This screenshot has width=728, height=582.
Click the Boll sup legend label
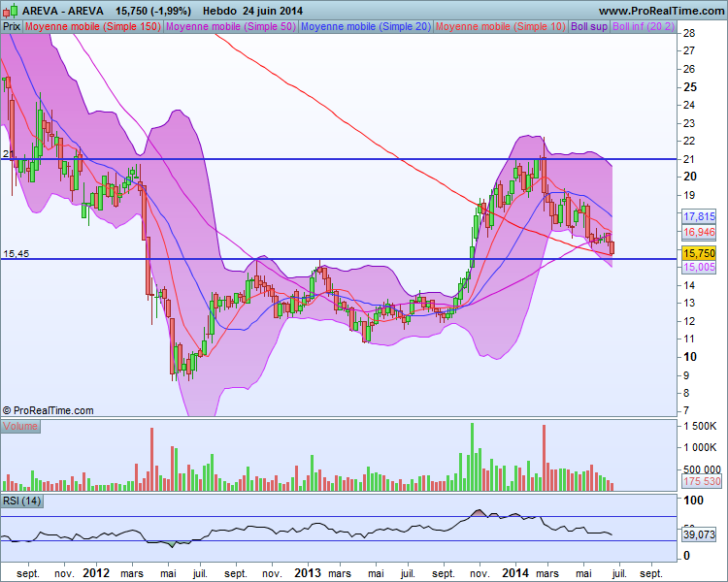pyautogui.click(x=589, y=26)
